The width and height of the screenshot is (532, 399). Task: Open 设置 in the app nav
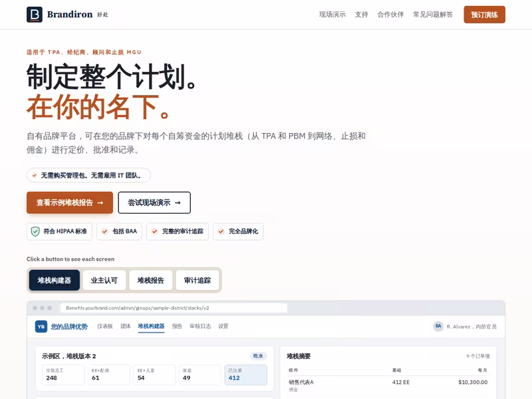coord(223,326)
